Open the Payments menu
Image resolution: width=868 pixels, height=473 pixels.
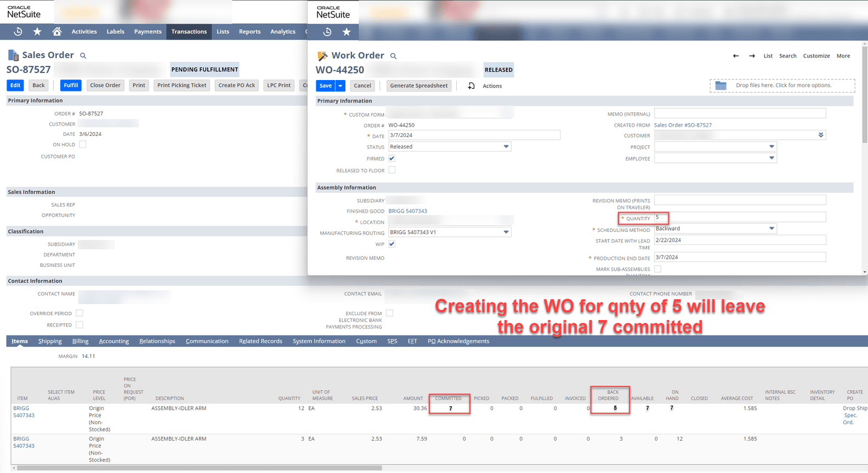point(148,32)
